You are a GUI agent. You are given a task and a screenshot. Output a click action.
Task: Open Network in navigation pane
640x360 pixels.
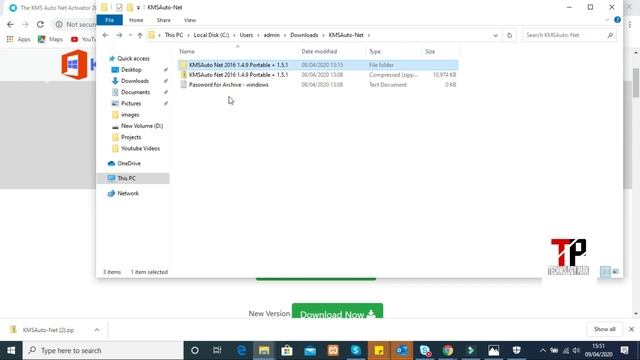128,193
